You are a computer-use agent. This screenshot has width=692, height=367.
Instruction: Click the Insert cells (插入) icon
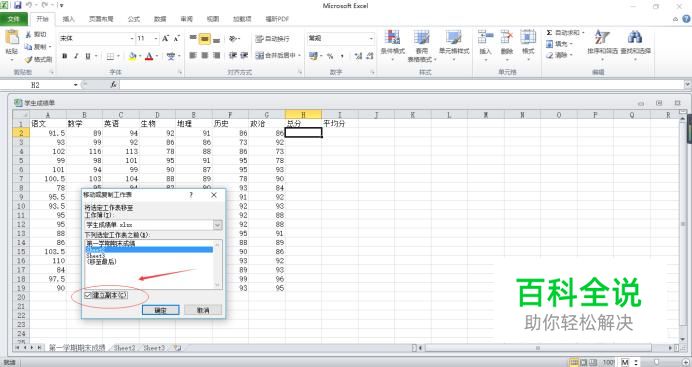[x=485, y=37]
